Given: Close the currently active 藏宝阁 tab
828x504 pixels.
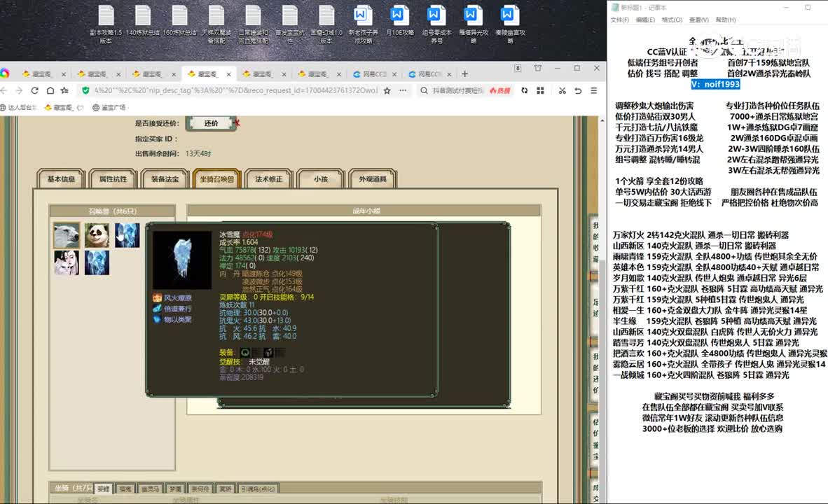Looking at the screenshot, I should point(228,74).
